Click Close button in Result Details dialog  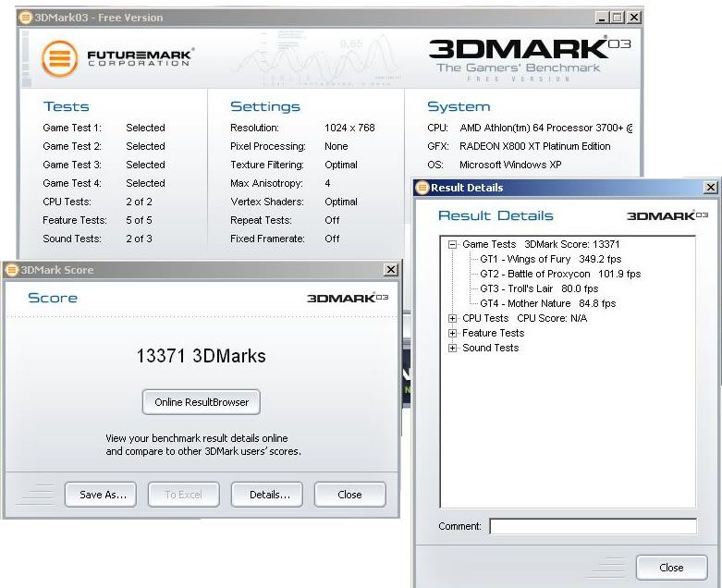[672, 568]
